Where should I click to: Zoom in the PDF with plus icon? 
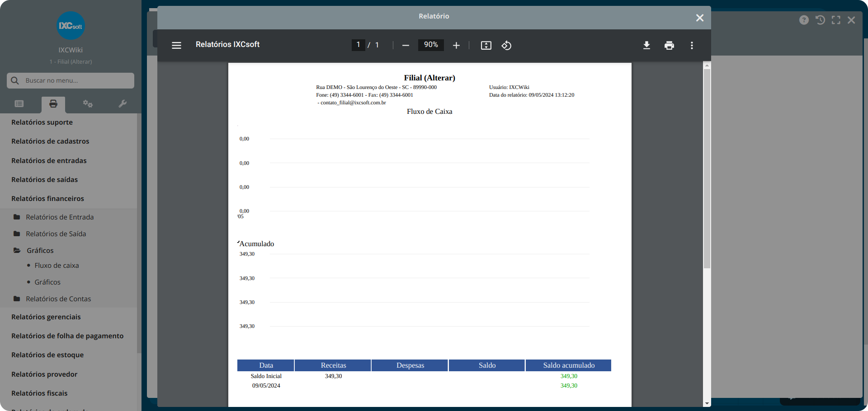click(456, 45)
